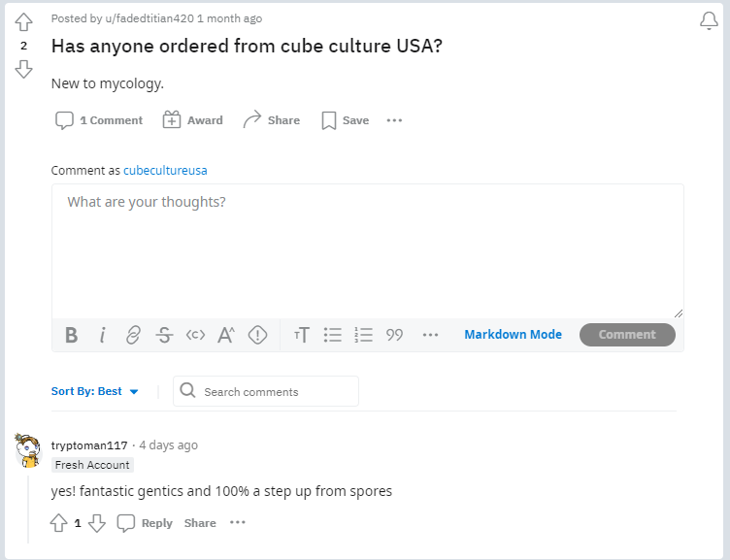Switch to Markdown Mode
Screen dimensions: 730x560
click(514, 335)
